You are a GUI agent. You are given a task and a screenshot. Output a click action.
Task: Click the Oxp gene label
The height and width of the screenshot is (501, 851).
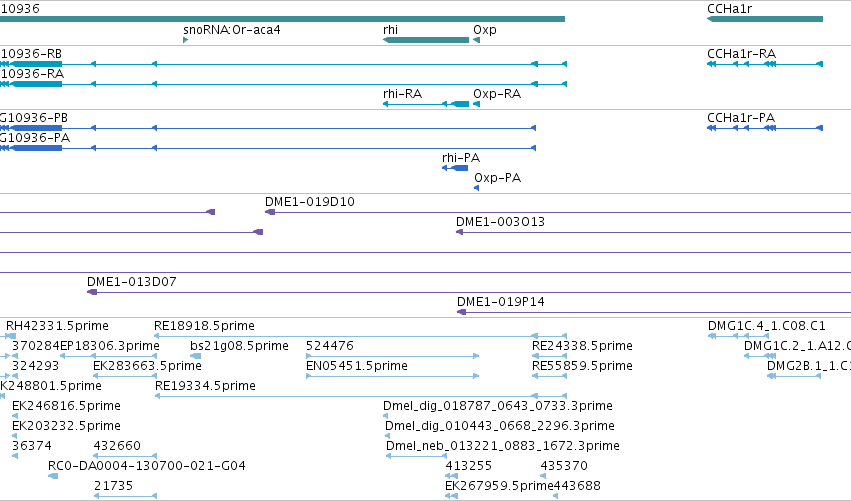click(x=485, y=30)
